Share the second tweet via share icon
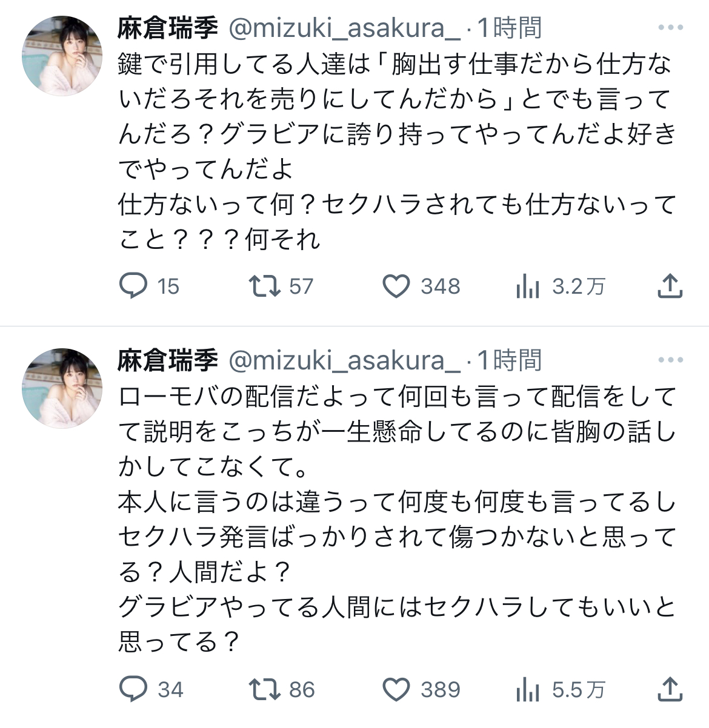 (670, 689)
